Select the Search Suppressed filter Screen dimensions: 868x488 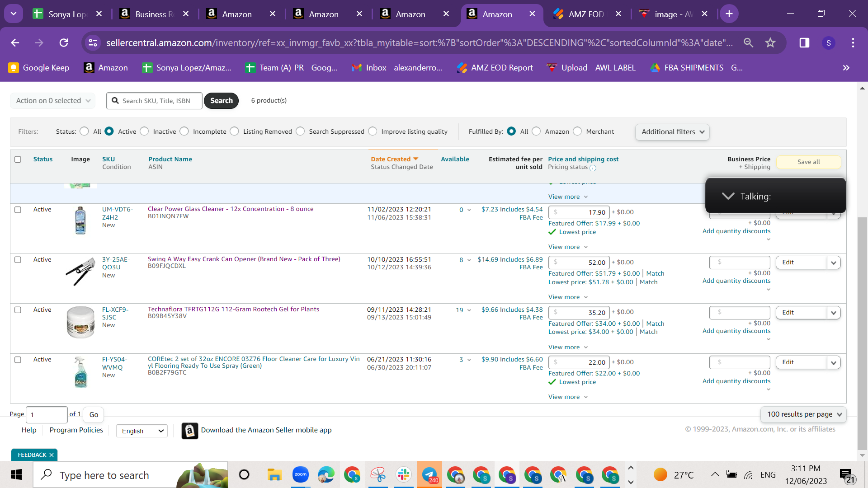coord(300,131)
